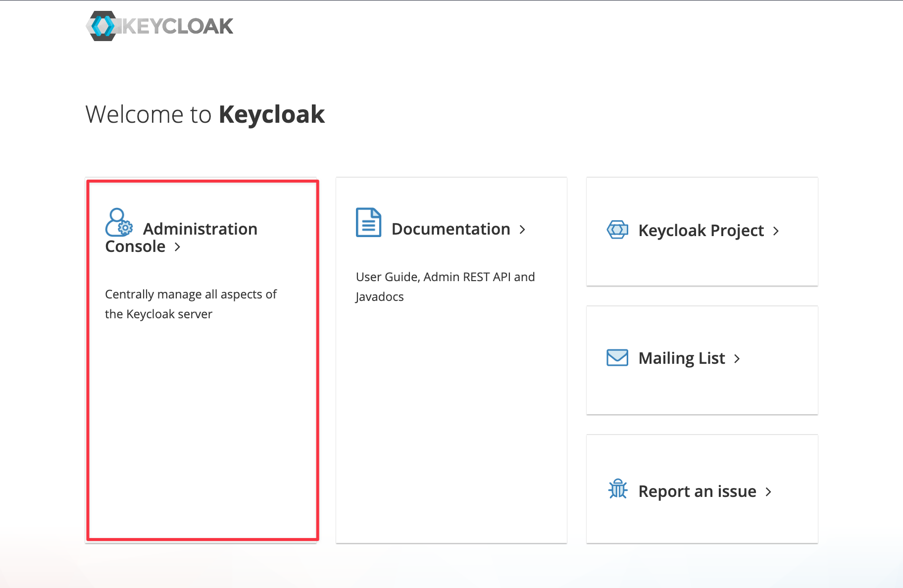Expand the Keycloak Project chevron arrow
The image size is (903, 588).
[x=776, y=231]
